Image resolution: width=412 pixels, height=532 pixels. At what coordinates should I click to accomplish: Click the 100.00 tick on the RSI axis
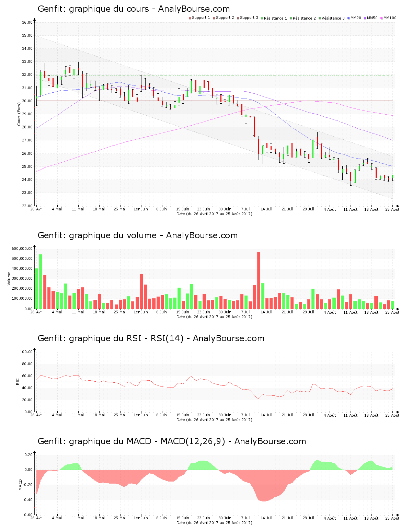(26, 352)
